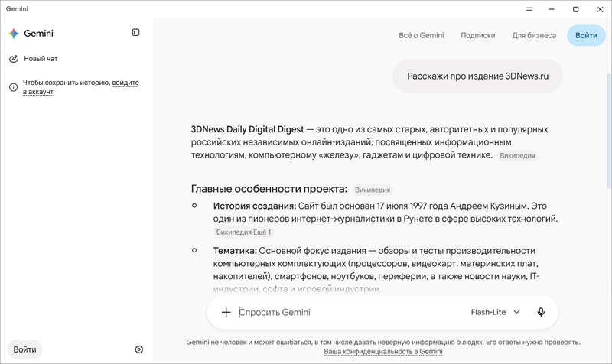Collapse the sidebar using the panel icon
The image size is (612, 364).
point(135,32)
